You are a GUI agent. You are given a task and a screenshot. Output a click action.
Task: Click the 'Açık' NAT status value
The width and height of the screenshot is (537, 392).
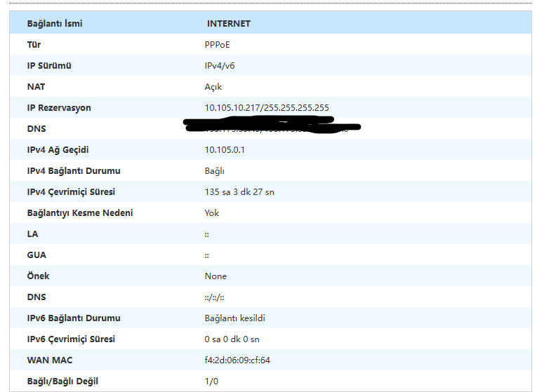pos(213,87)
